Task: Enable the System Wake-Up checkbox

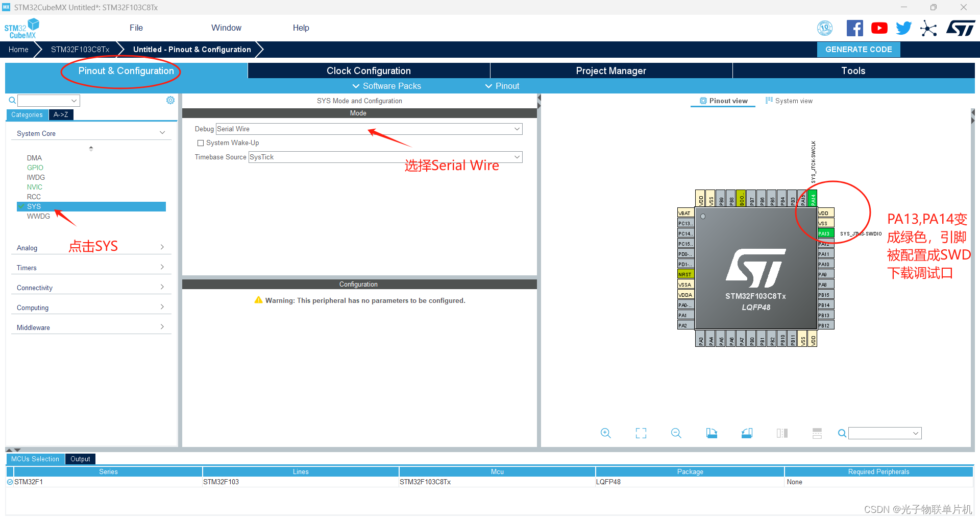Action: click(201, 143)
